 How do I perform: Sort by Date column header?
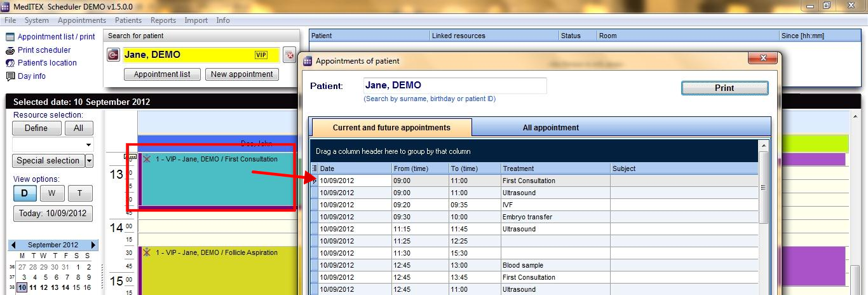point(355,168)
